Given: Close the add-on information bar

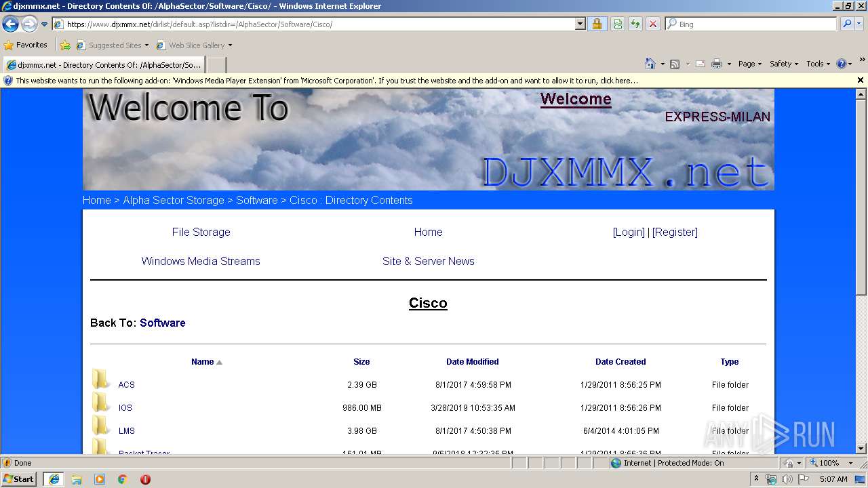Looking at the screenshot, I should [x=861, y=80].
